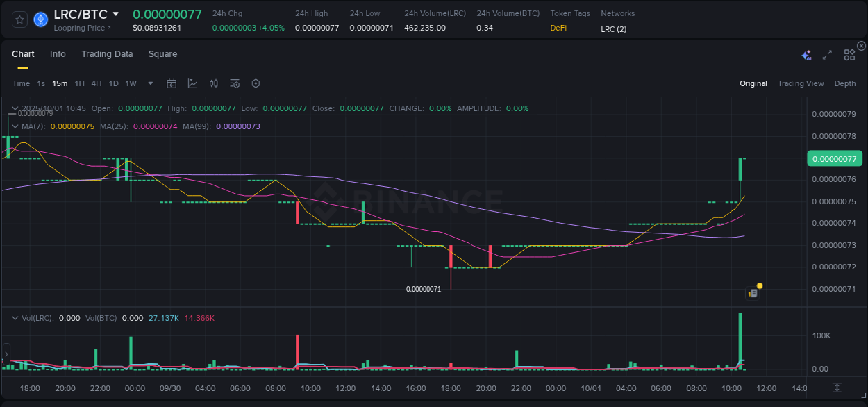Screen dimensions: 868x407
Task: Open the Trading Data tab
Action: [107, 53]
